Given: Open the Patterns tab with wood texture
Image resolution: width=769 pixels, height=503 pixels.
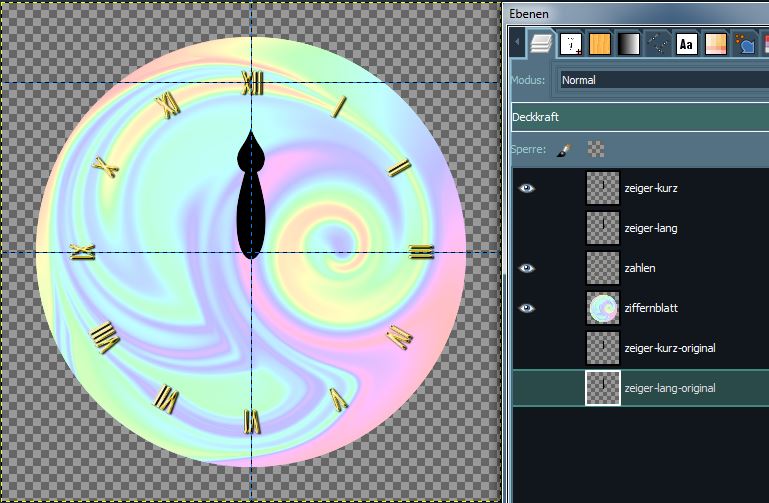Looking at the screenshot, I should pos(599,44).
